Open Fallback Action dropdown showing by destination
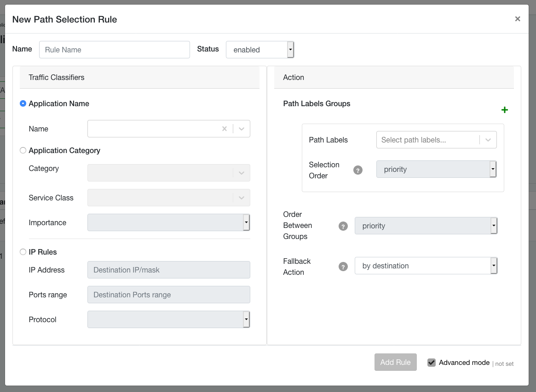The height and width of the screenshot is (392, 536). pos(426,266)
